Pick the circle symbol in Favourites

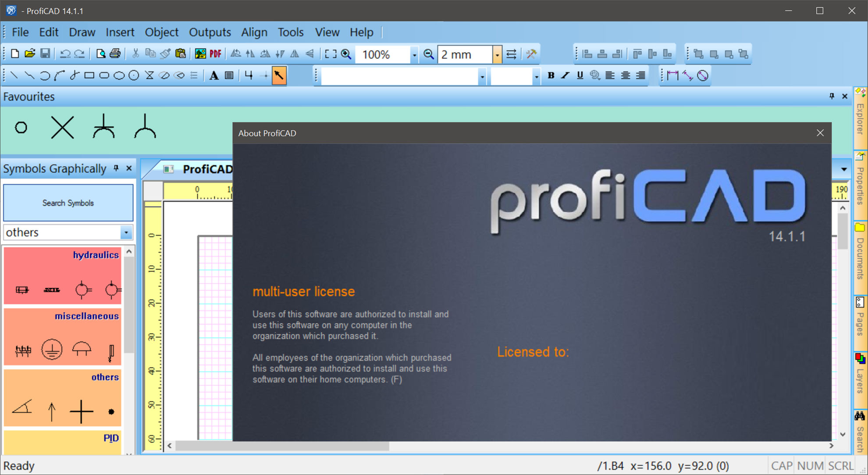click(x=21, y=128)
